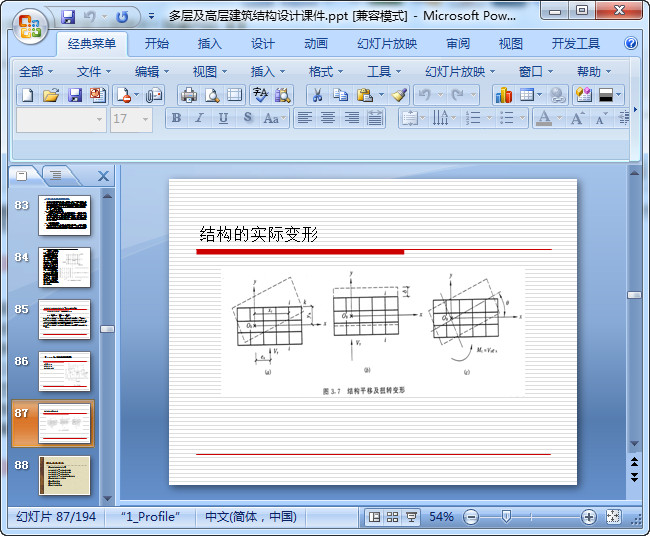The width and height of the screenshot is (650, 536).
Task: Click the Save icon in quick access bar
Action: 68,17
